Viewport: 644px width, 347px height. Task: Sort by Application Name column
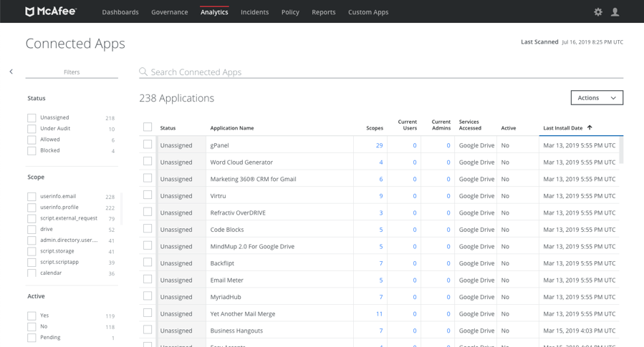click(x=232, y=128)
